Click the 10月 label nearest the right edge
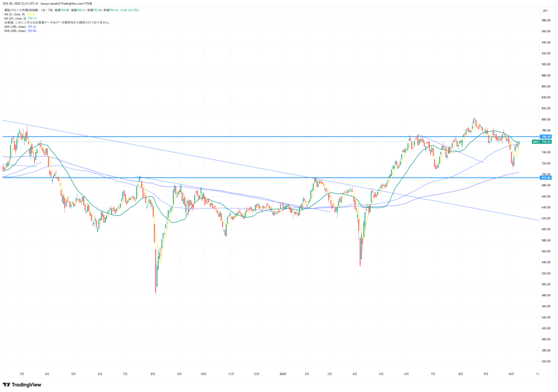The height and width of the screenshot is (392, 558). [x=511, y=374]
